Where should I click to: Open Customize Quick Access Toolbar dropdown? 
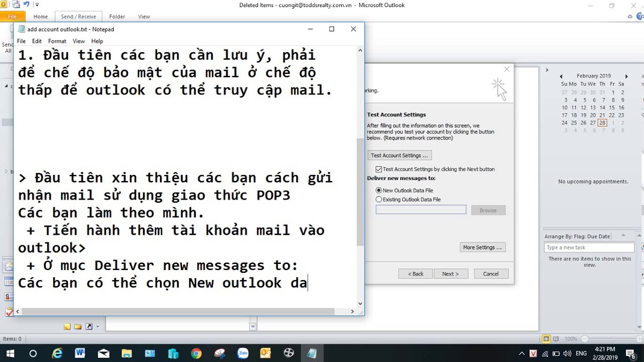click(37, 5)
